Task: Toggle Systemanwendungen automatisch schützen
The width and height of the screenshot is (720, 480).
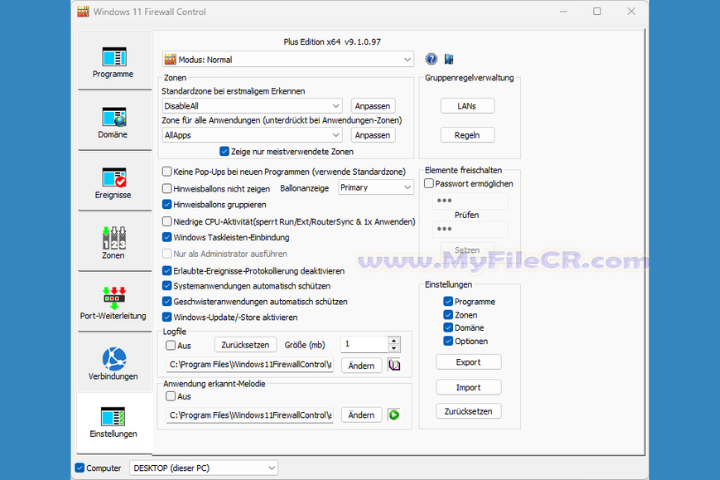Action: [167, 286]
